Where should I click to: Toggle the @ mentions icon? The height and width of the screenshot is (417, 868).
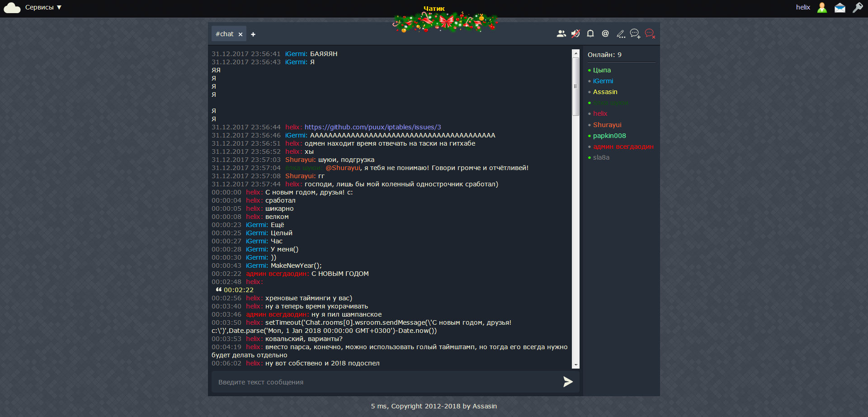pyautogui.click(x=605, y=34)
